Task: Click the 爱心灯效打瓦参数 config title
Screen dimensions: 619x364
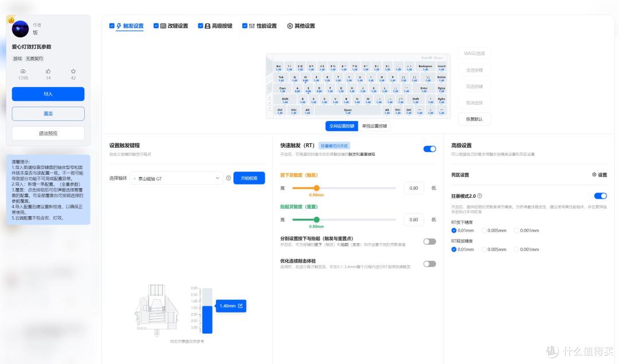Action: pos(32,46)
